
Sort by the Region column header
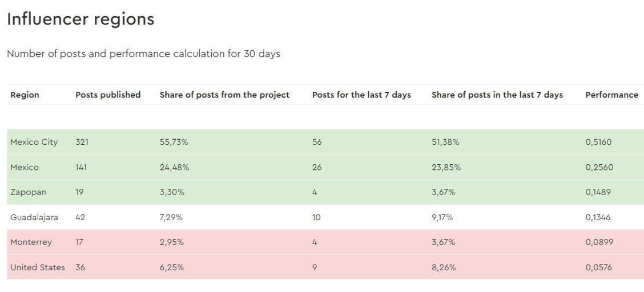25,95
